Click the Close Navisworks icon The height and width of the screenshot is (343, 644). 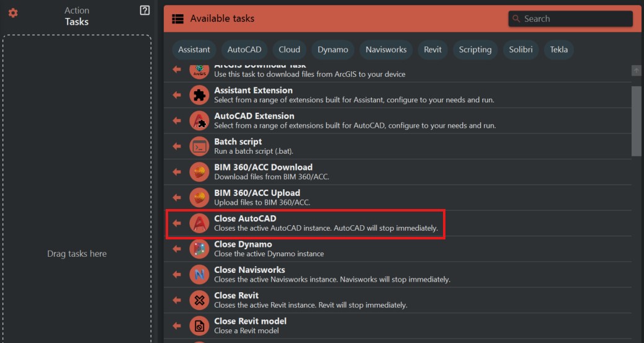[199, 274]
